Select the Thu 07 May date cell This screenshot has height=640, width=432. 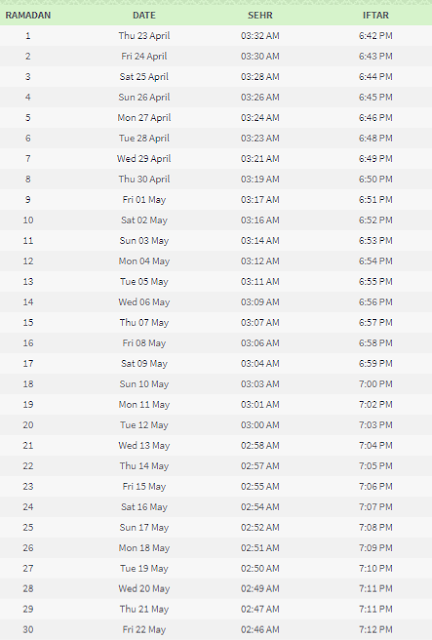pos(144,323)
